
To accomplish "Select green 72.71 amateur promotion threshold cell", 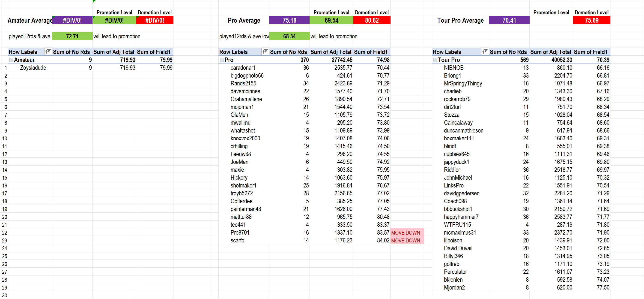I will pyautogui.click(x=72, y=36).
